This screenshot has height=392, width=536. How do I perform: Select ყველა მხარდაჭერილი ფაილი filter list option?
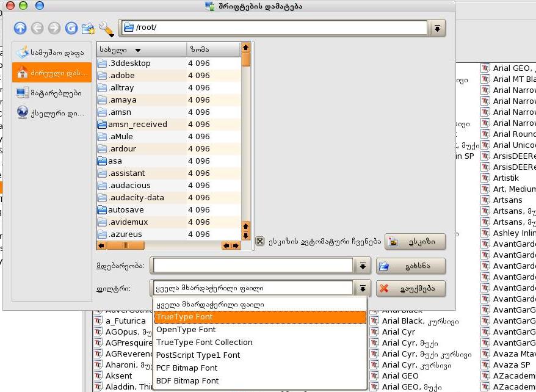click(x=260, y=304)
